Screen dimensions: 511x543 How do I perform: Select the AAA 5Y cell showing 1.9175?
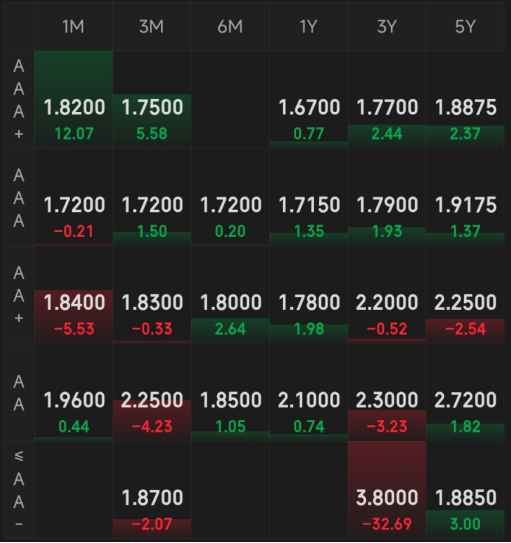tap(465, 197)
